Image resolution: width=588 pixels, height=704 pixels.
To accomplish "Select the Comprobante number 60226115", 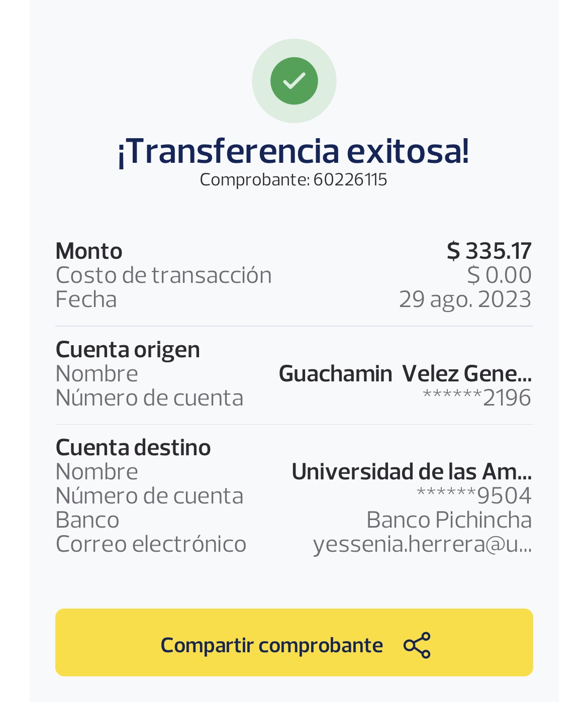I will point(350,180).
